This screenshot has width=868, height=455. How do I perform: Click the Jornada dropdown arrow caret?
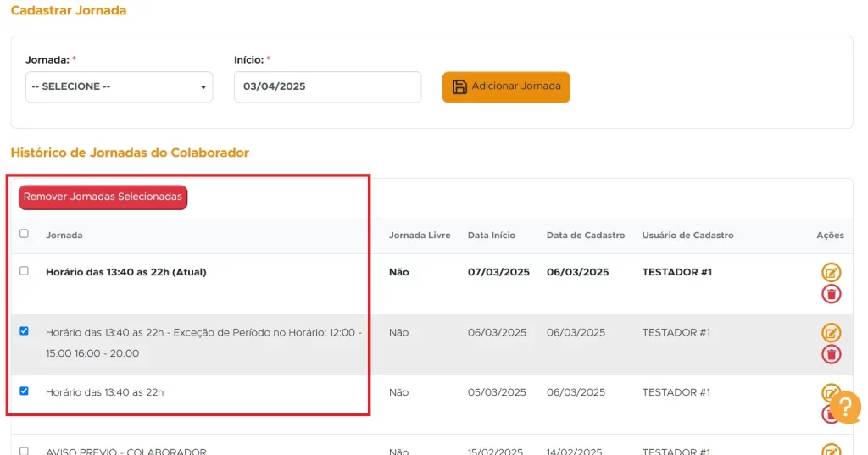[203, 87]
